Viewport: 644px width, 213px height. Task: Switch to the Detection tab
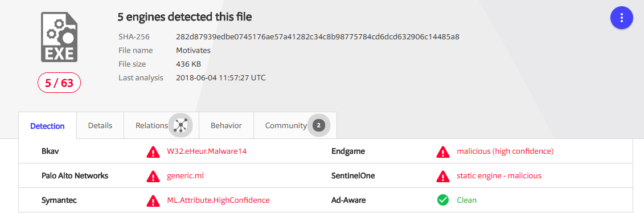[48, 126]
